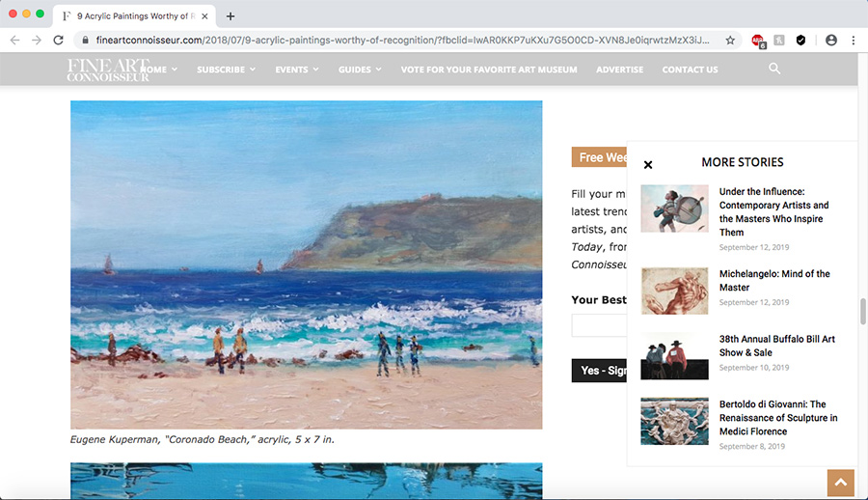Jump to top with orange arrow button
868x500 pixels.
tap(841, 483)
